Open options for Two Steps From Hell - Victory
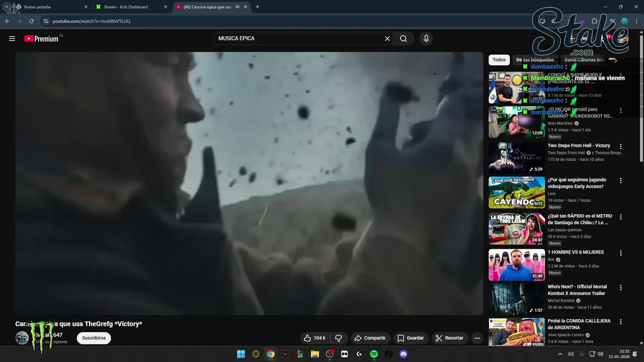Screen dimensions: 644x362 tap(621, 146)
